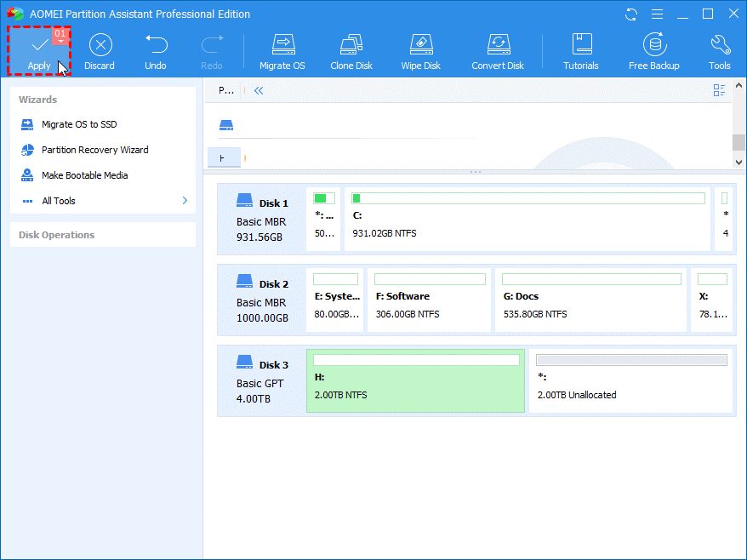This screenshot has height=560, width=747.
Task: Select the X: partition on Disk 2
Action: point(712,300)
